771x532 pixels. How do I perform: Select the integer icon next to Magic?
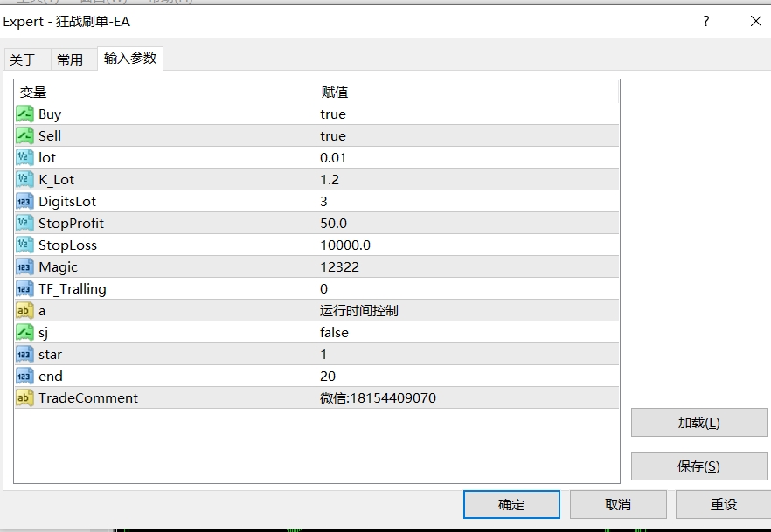(x=24, y=266)
